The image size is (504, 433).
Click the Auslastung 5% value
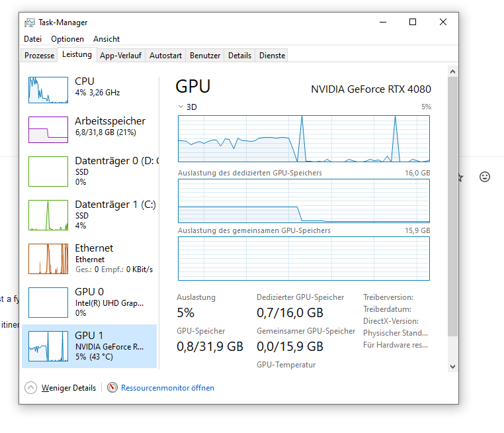185,313
